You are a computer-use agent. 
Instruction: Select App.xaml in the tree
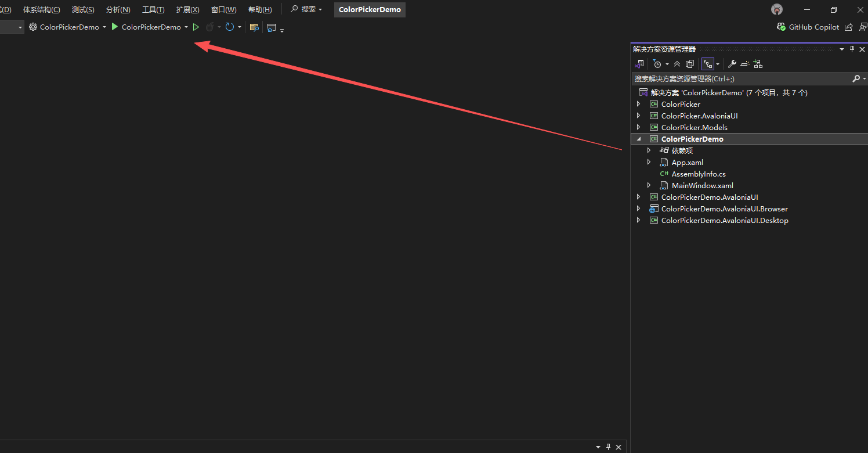687,162
